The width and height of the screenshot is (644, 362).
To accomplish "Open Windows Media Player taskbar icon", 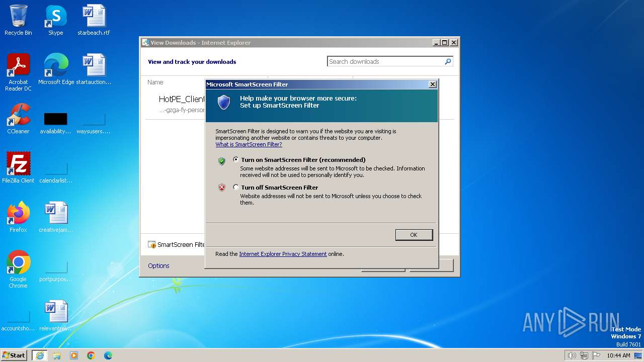I will click(74, 355).
